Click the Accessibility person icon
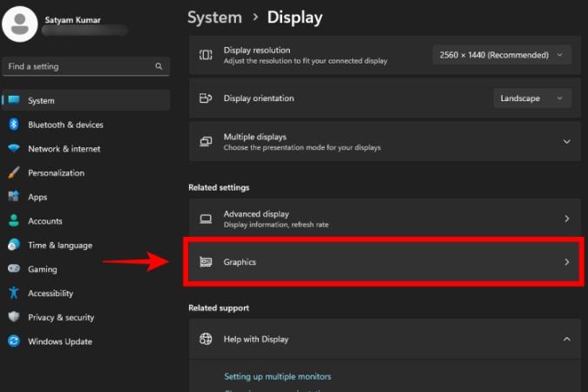588x392 pixels. (14, 294)
